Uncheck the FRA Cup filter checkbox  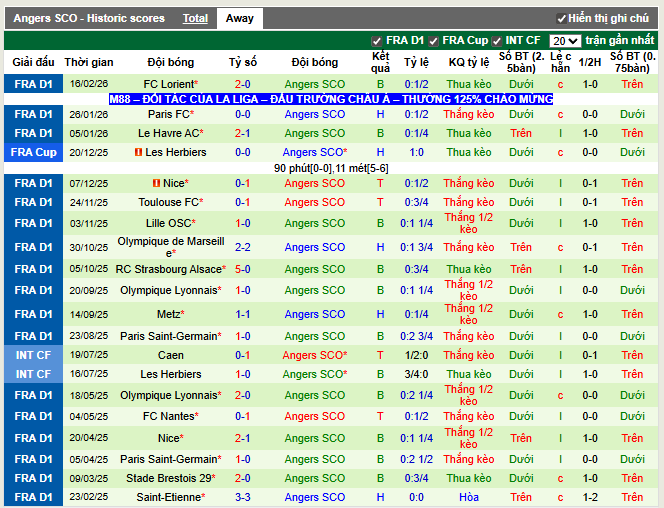point(433,41)
